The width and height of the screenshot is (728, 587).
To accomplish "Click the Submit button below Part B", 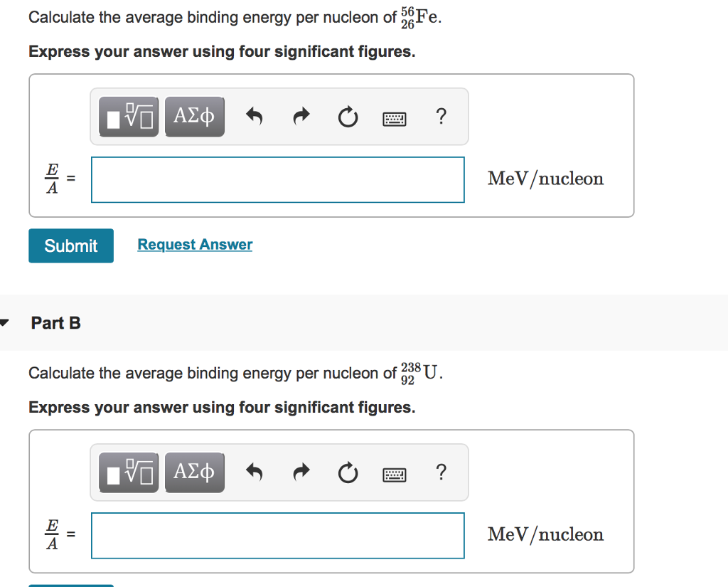I will [x=70, y=585].
